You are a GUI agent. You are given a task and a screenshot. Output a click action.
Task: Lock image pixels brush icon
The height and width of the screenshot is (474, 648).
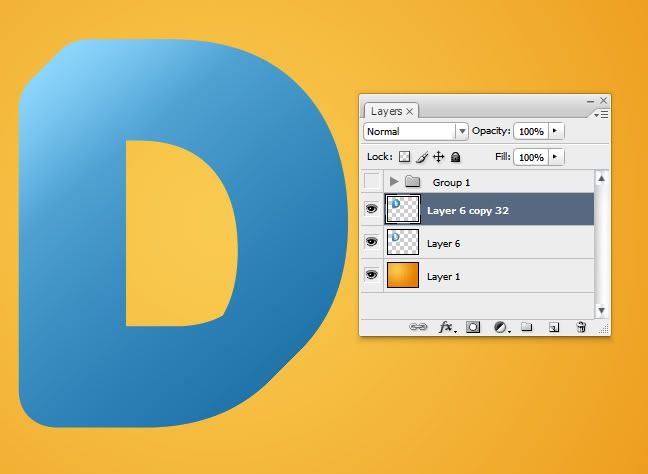(x=422, y=157)
